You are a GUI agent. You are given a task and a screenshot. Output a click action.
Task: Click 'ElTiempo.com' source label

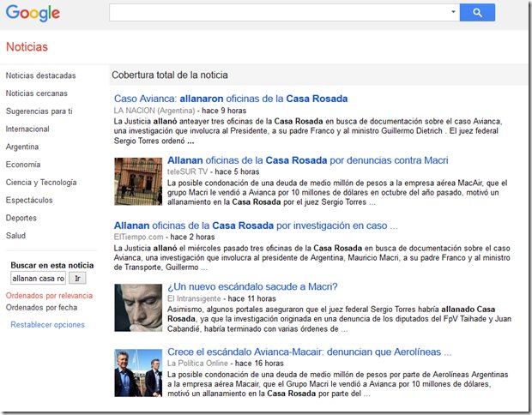click(138, 237)
